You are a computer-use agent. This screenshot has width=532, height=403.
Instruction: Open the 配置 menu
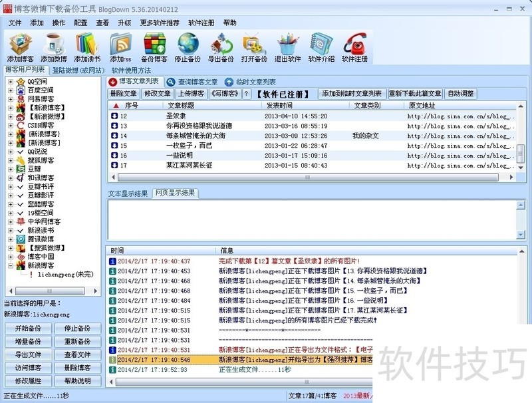click(x=80, y=23)
